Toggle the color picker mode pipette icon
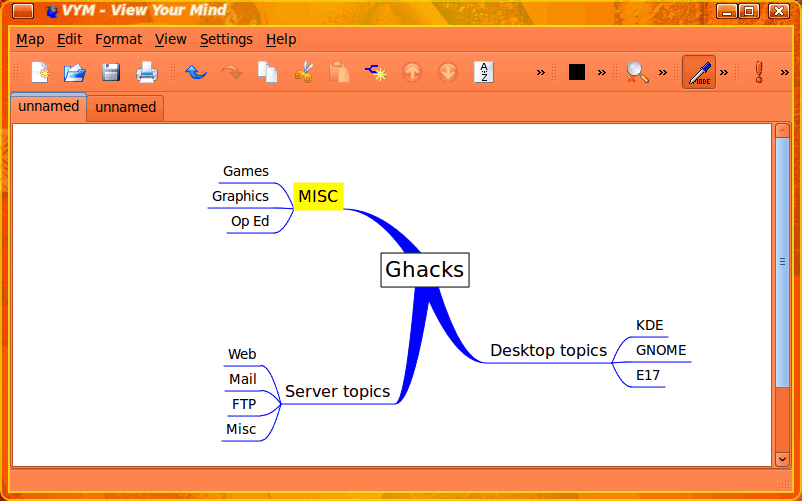 coord(699,72)
